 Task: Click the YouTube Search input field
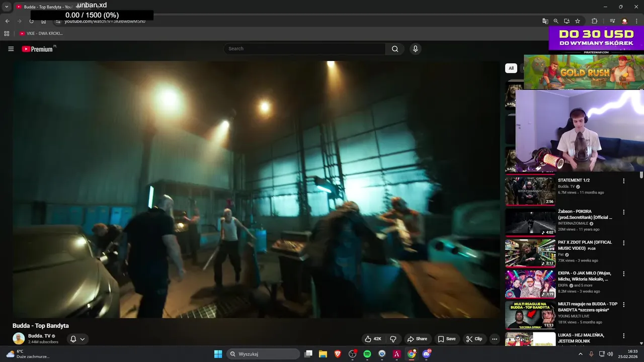point(305,49)
